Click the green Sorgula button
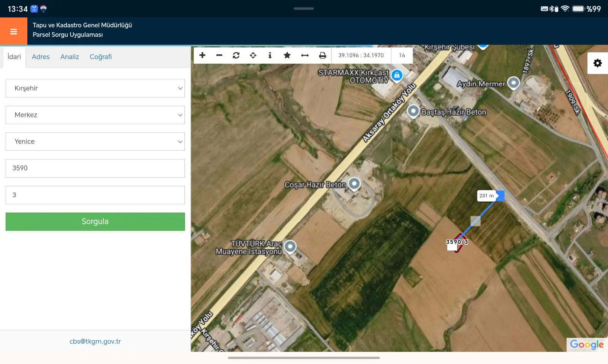Screen dimensions: 608x364 (x=95, y=222)
